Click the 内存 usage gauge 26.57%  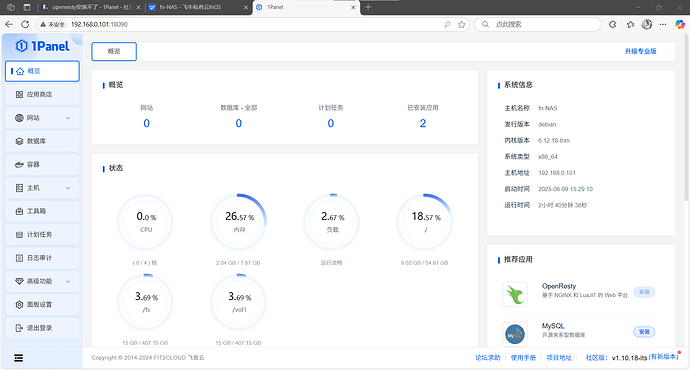[239, 222]
